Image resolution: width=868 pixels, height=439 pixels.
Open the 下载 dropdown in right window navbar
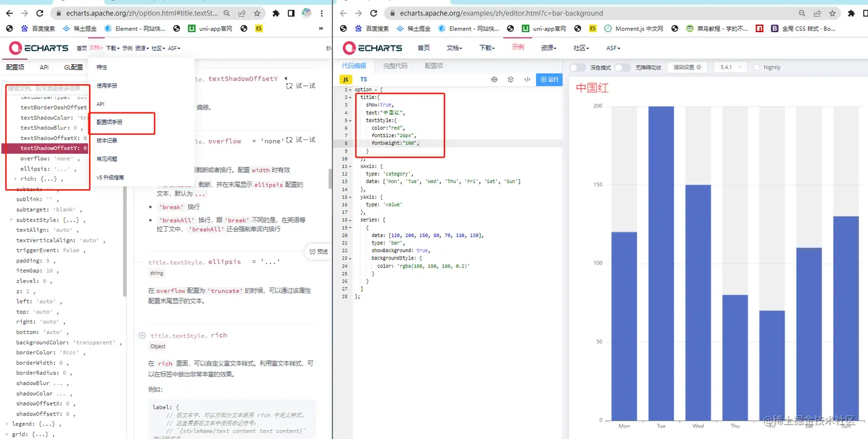point(487,48)
